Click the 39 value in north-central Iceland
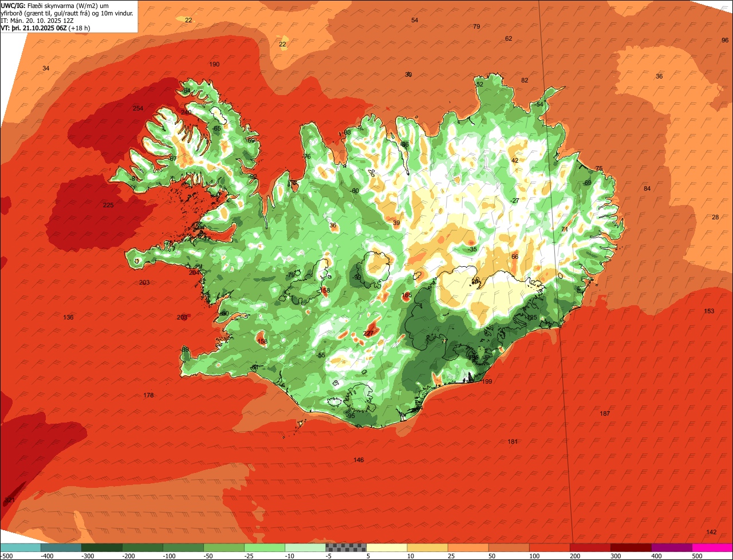This screenshot has width=733, height=560. (x=396, y=223)
